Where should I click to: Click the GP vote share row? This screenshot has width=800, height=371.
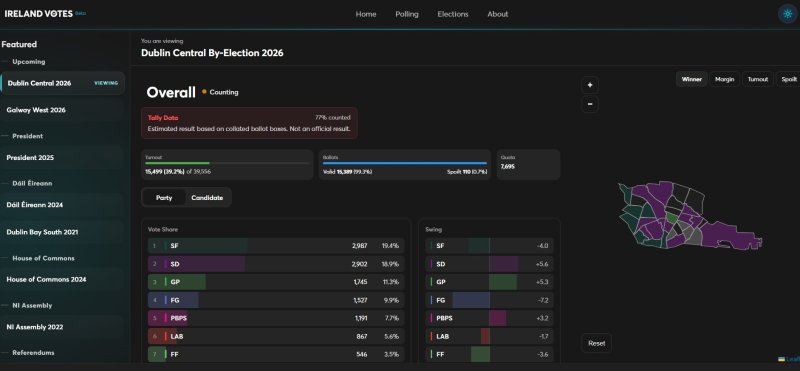[x=276, y=282]
